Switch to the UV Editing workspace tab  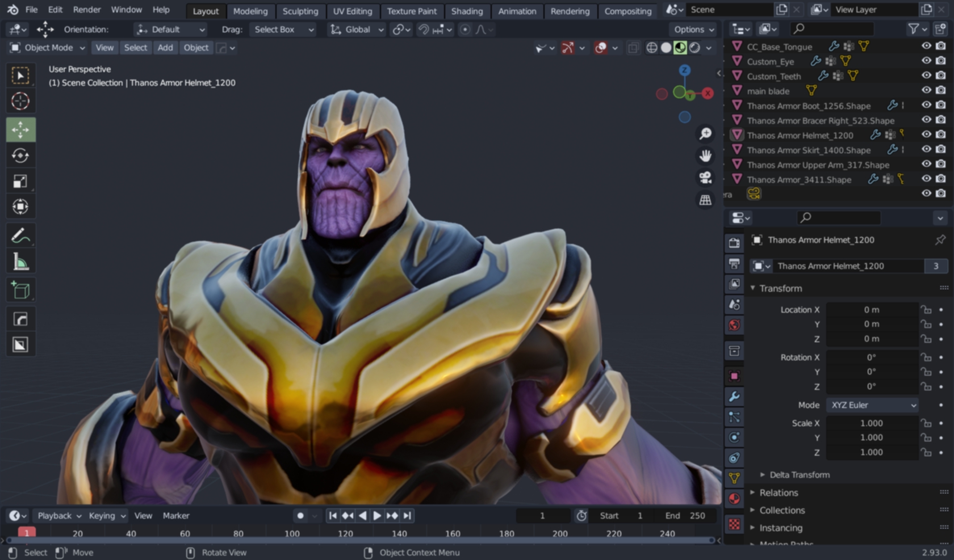pyautogui.click(x=353, y=11)
